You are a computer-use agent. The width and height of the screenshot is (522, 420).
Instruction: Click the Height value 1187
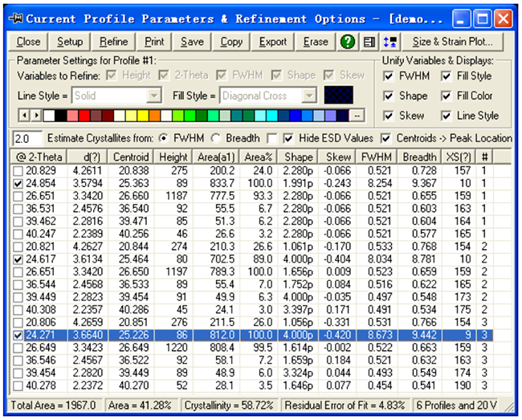click(x=177, y=196)
